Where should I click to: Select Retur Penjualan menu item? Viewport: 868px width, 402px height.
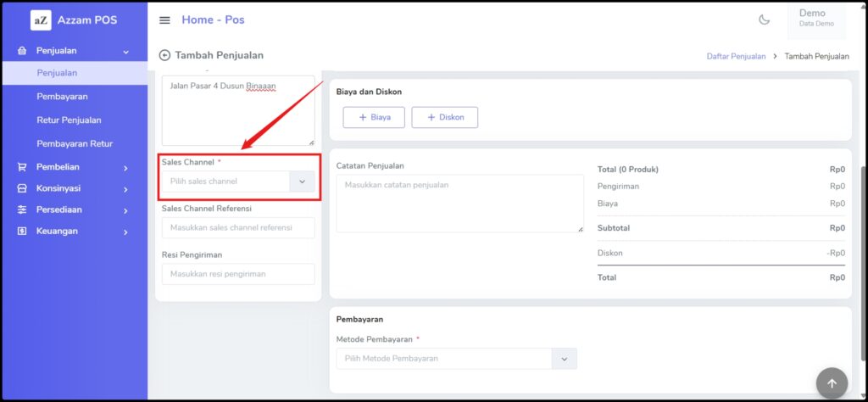69,120
